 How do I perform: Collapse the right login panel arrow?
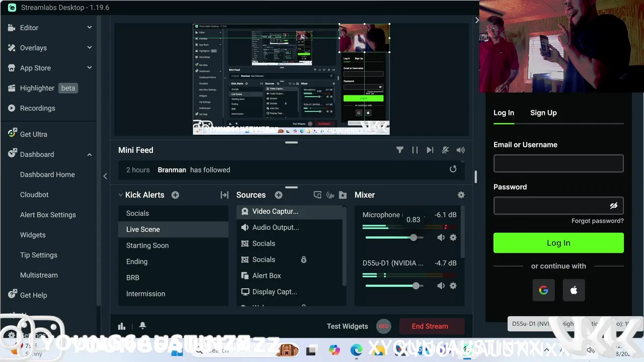pos(476,20)
